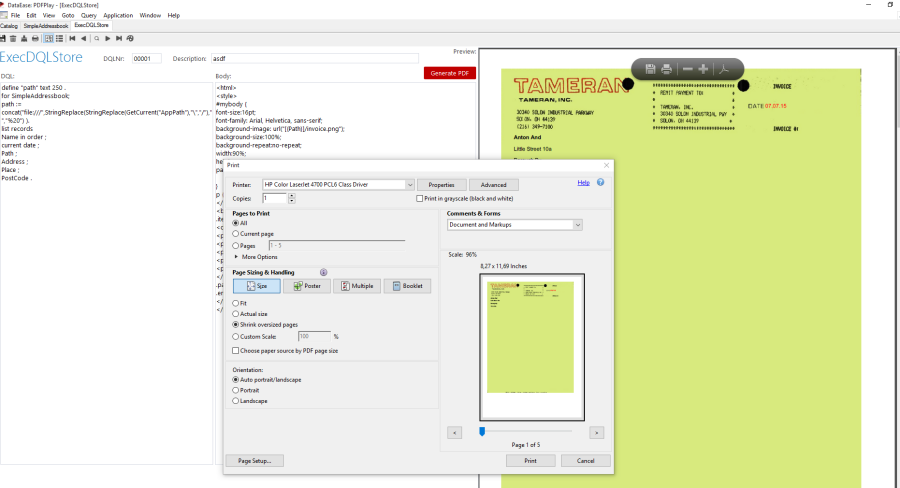Click the Help link in Print dialog
The height and width of the screenshot is (488, 900).
(583, 183)
